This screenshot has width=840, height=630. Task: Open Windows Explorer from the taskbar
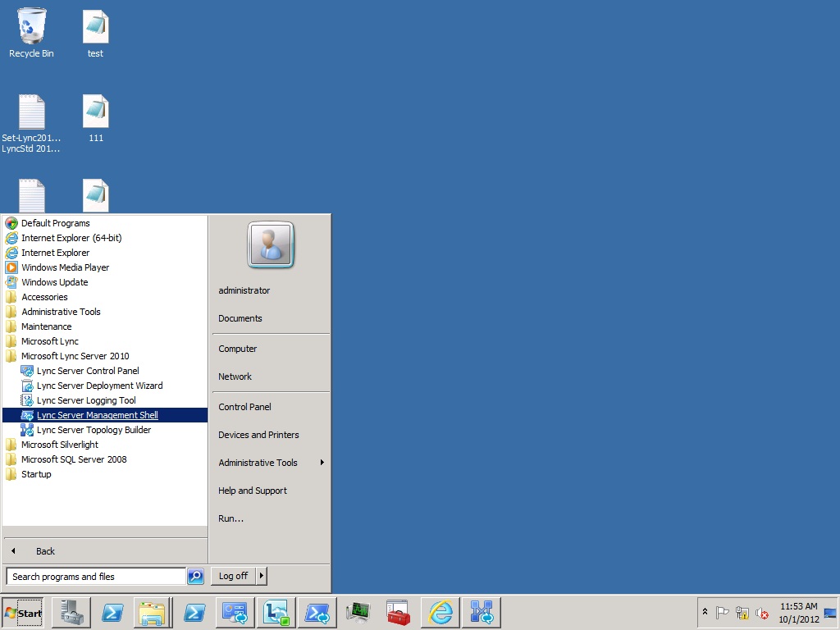coord(153,613)
